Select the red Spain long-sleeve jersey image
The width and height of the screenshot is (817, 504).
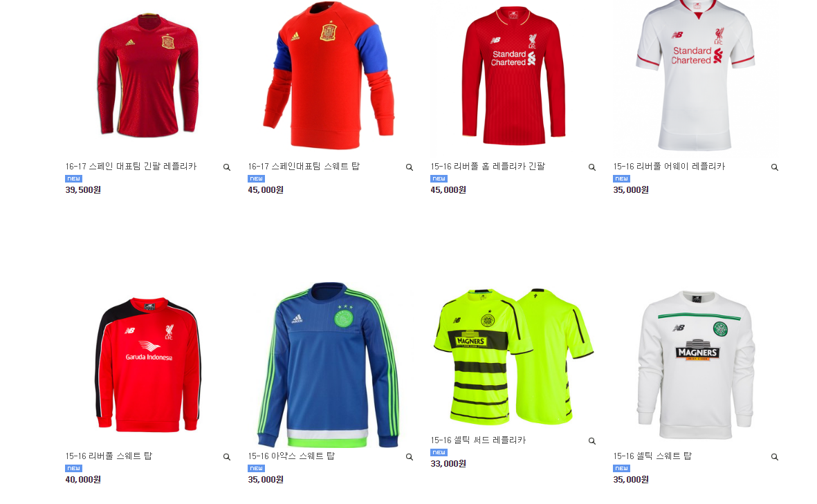tap(148, 75)
